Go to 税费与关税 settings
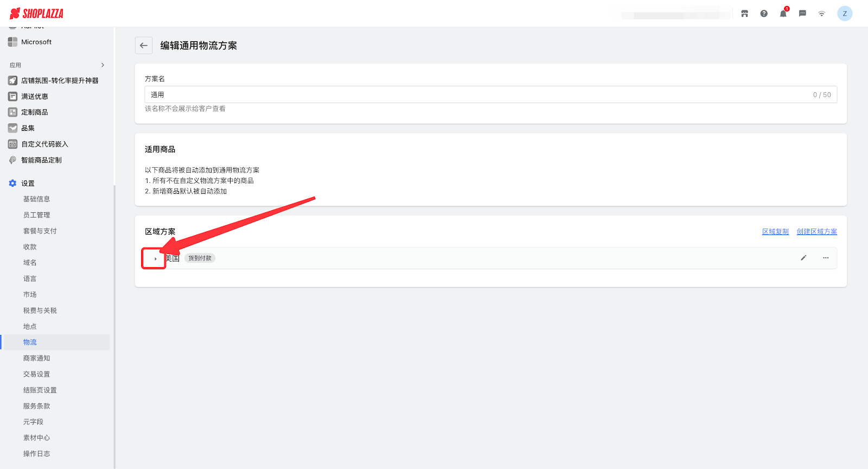The width and height of the screenshot is (868, 469). coord(40,310)
